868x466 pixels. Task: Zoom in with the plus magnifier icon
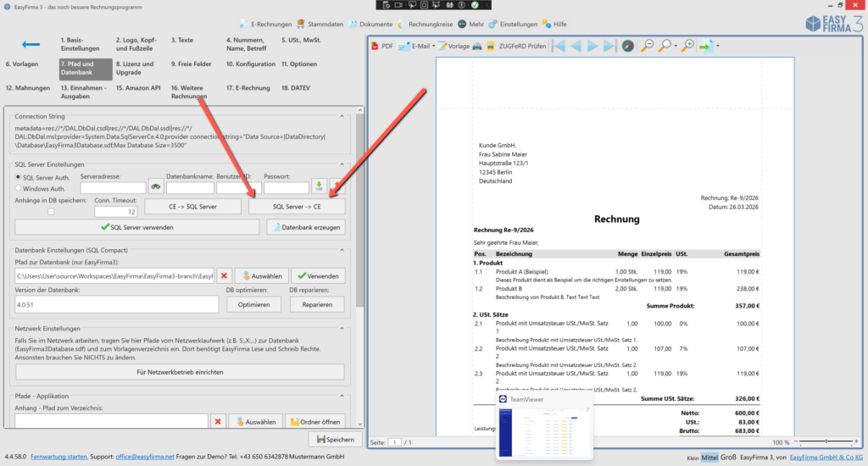coord(687,46)
